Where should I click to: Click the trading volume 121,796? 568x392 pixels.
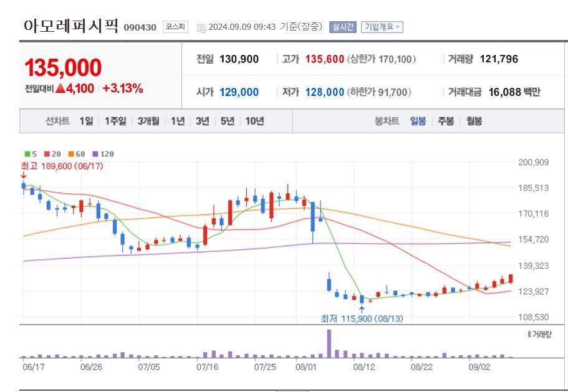499,59
